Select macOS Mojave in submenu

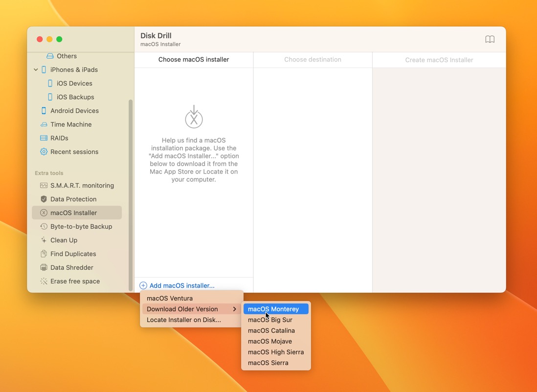tap(276, 341)
